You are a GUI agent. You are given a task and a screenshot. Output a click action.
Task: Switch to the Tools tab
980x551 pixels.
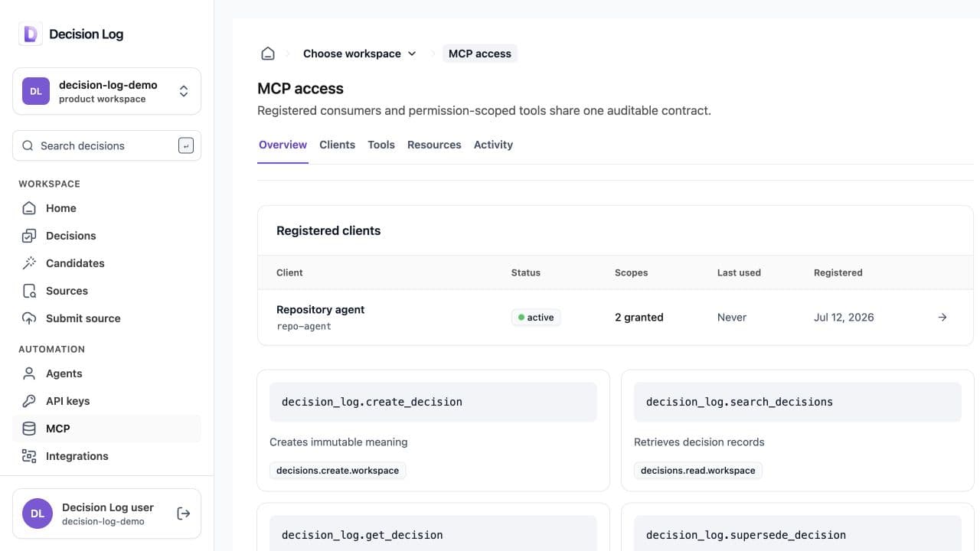[381, 145]
